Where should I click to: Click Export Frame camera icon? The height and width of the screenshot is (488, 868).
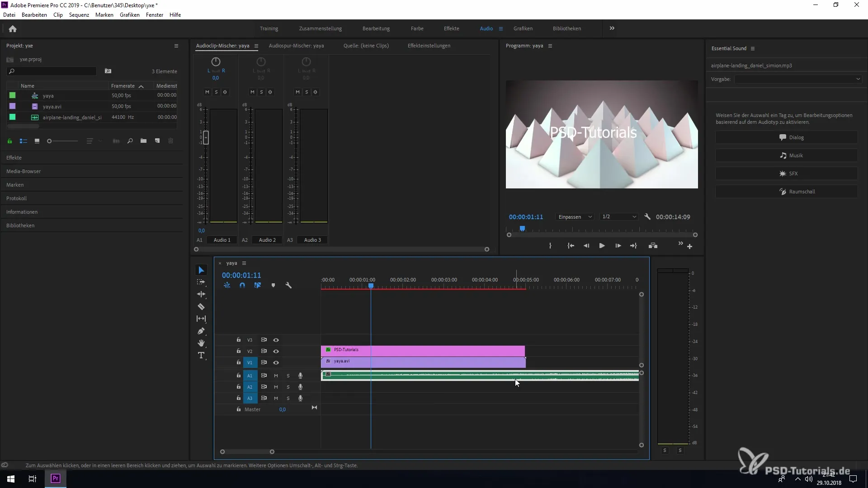click(653, 246)
